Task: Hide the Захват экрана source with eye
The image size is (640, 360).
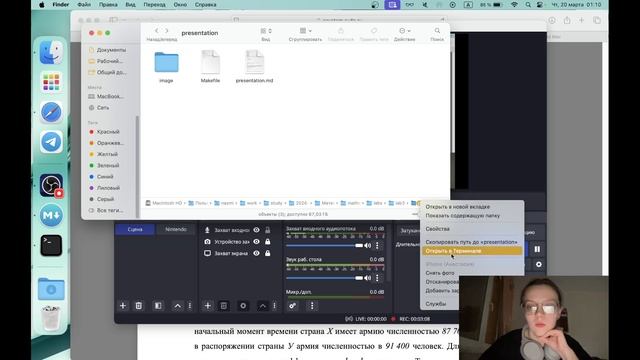Action: [x=256, y=253]
